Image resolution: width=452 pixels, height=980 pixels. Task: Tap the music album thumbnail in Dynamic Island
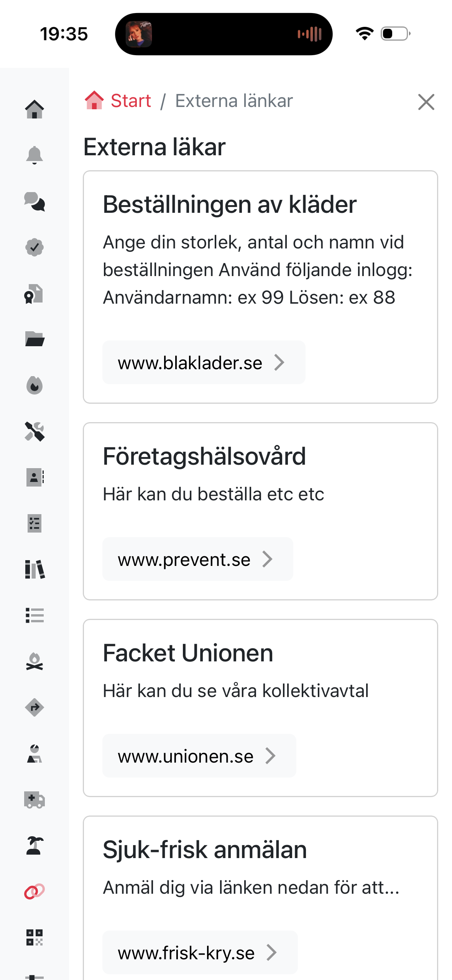[139, 34]
